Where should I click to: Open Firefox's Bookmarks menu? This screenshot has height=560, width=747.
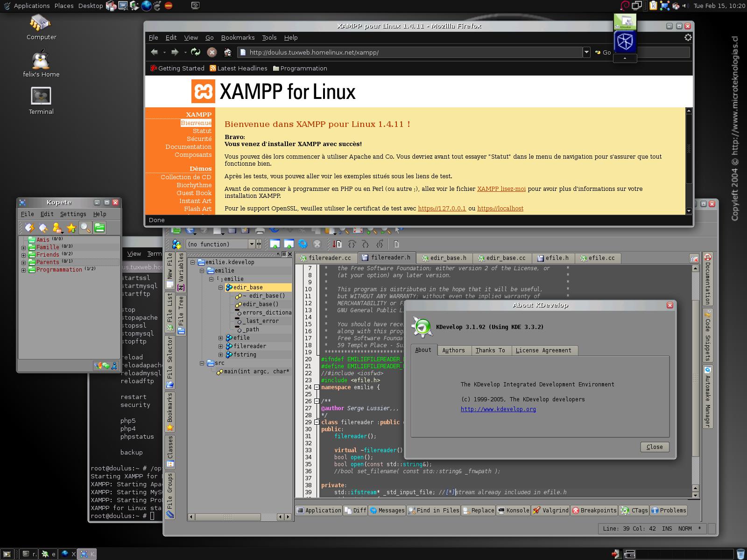[x=238, y=38]
